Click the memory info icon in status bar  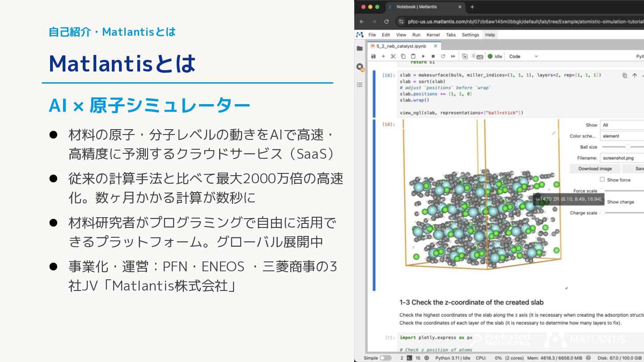pyautogui.click(x=589, y=358)
